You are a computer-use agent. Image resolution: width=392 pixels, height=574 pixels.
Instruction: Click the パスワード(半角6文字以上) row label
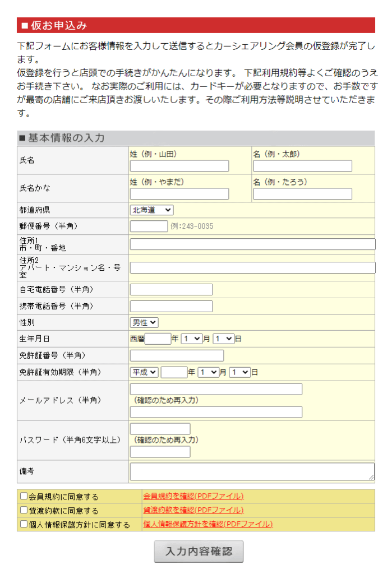[x=70, y=439]
